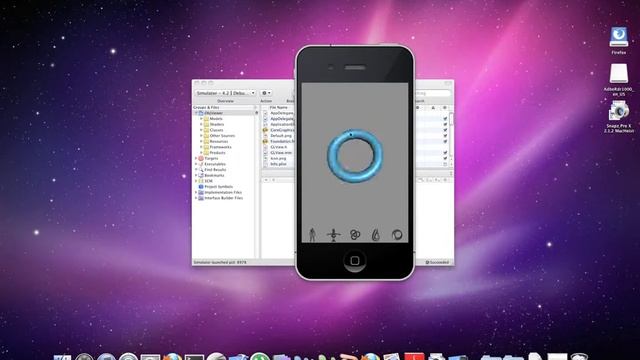
Task: Click the File Name column header
Action: 279,107
